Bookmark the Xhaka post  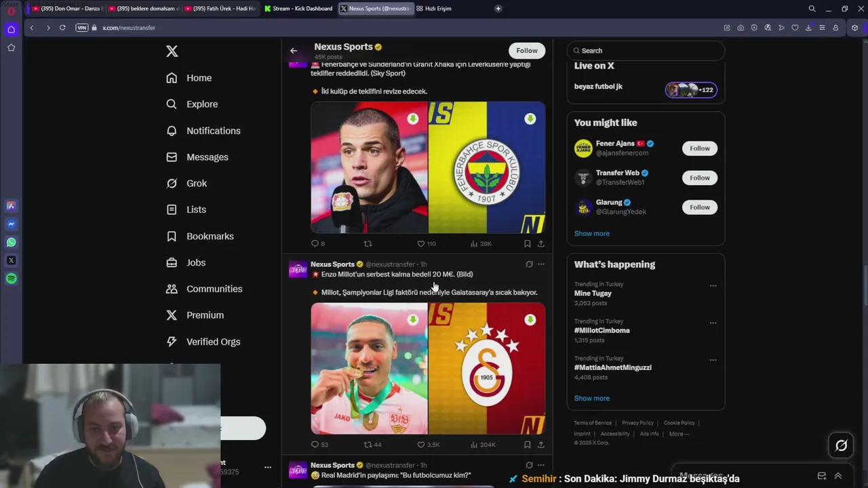[527, 244]
